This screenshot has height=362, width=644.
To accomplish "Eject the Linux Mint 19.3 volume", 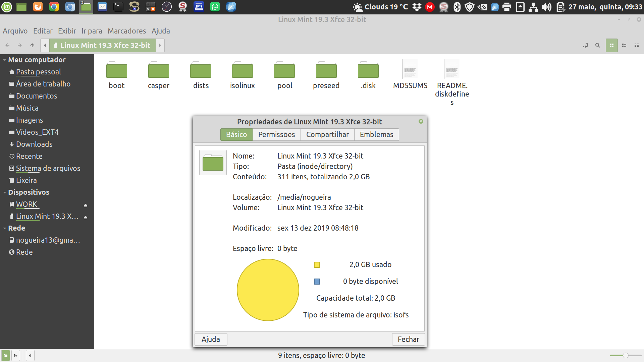I will pyautogui.click(x=86, y=217).
